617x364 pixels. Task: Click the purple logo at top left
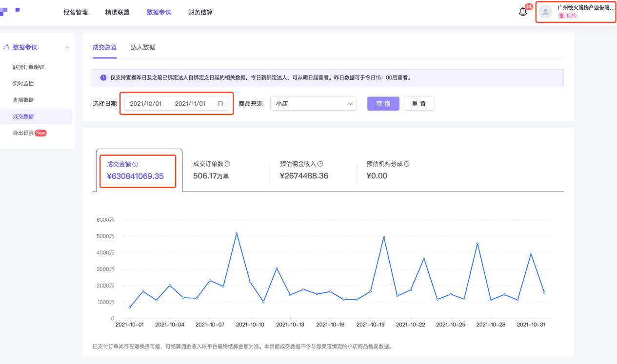(x=10, y=11)
